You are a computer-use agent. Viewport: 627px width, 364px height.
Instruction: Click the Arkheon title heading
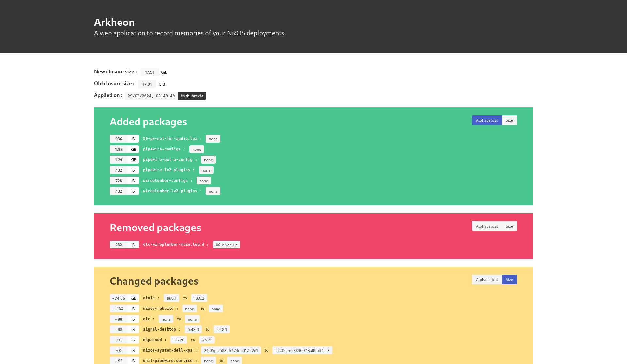click(x=114, y=22)
